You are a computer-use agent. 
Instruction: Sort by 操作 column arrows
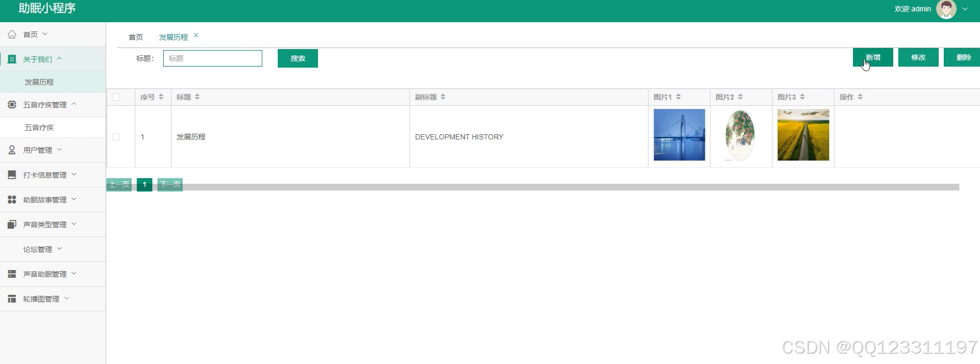860,97
